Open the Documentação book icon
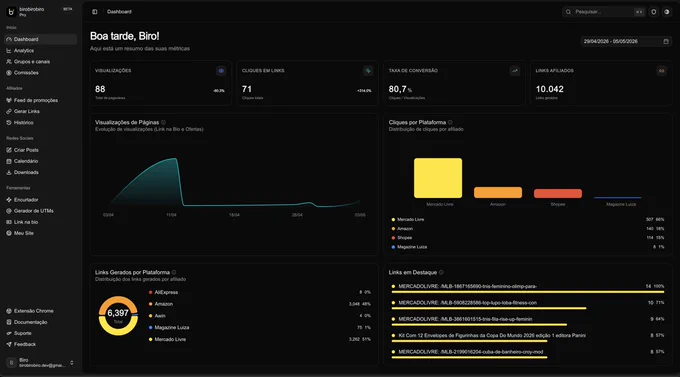This screenshot has width=680, height=377. click(x=9, y=322)
